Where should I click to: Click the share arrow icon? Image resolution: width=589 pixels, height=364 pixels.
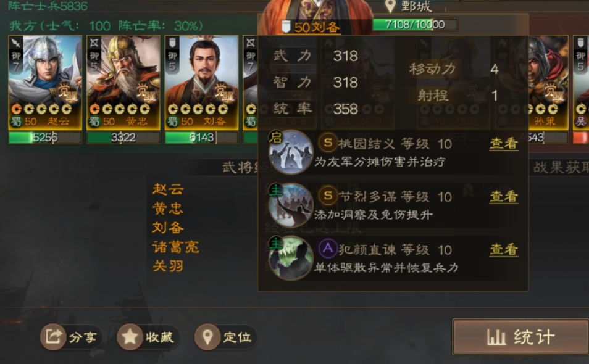(x=53, y=337)
